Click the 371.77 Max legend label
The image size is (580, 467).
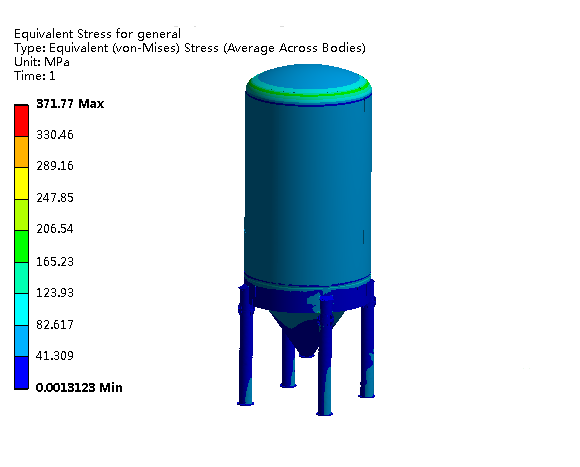pyautogui.click(x=70, y=104)
